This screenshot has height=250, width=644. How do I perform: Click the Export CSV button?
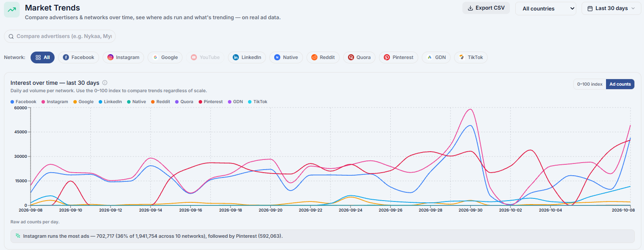[486, 8]
